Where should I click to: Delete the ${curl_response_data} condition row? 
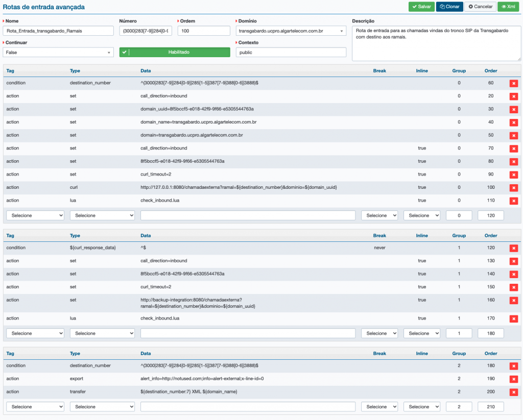point(513,248)
